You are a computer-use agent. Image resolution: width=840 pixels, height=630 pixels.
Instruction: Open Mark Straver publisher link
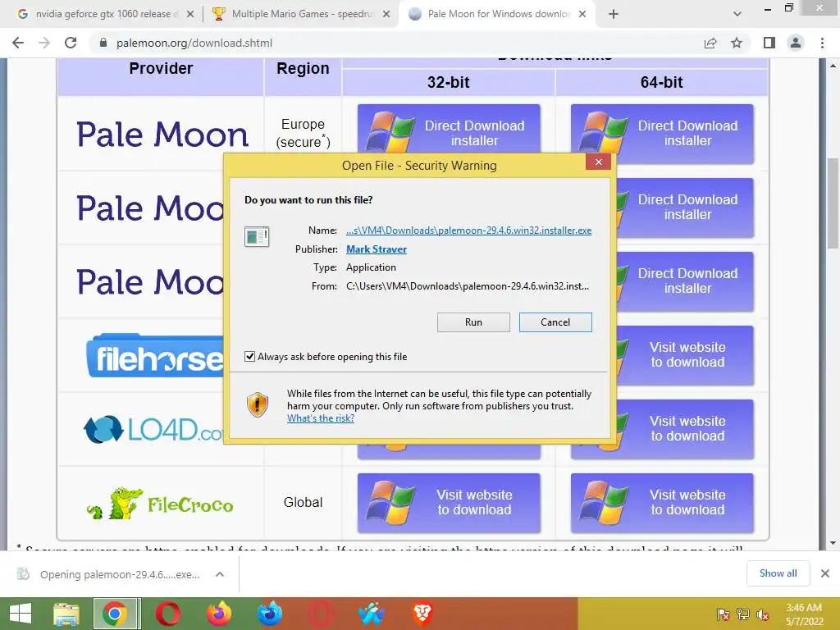376,249
